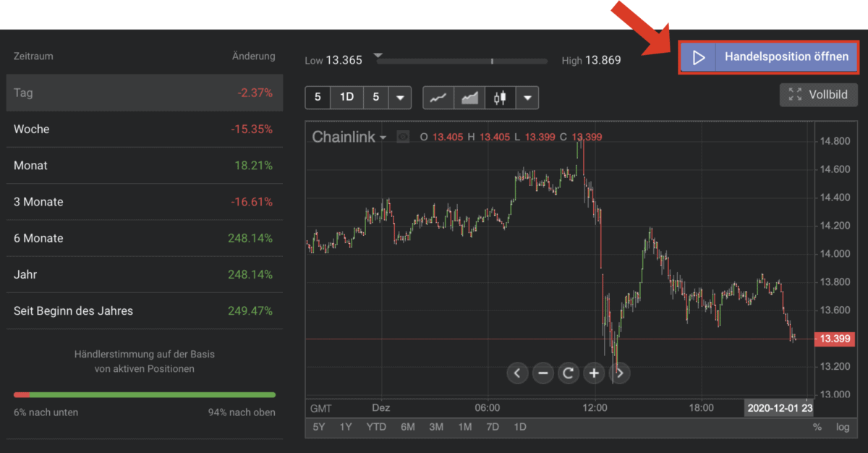
Task: Toggle percent scale mode
Action: (817, 427)
